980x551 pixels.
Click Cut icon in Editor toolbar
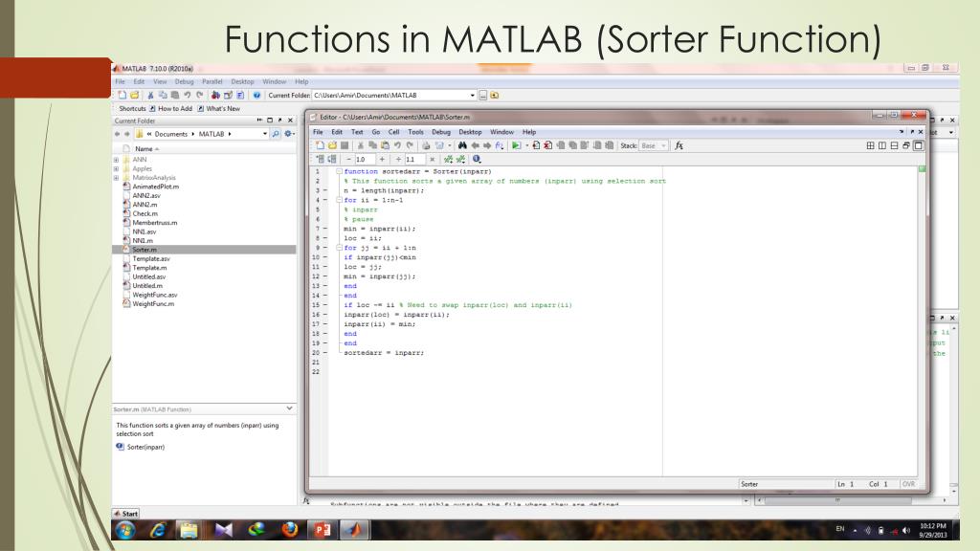pos(361,145)
